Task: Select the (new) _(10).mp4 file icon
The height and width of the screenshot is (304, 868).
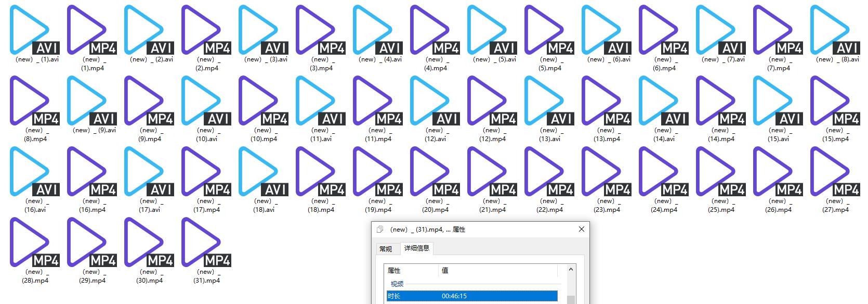Action: point(263,100)
